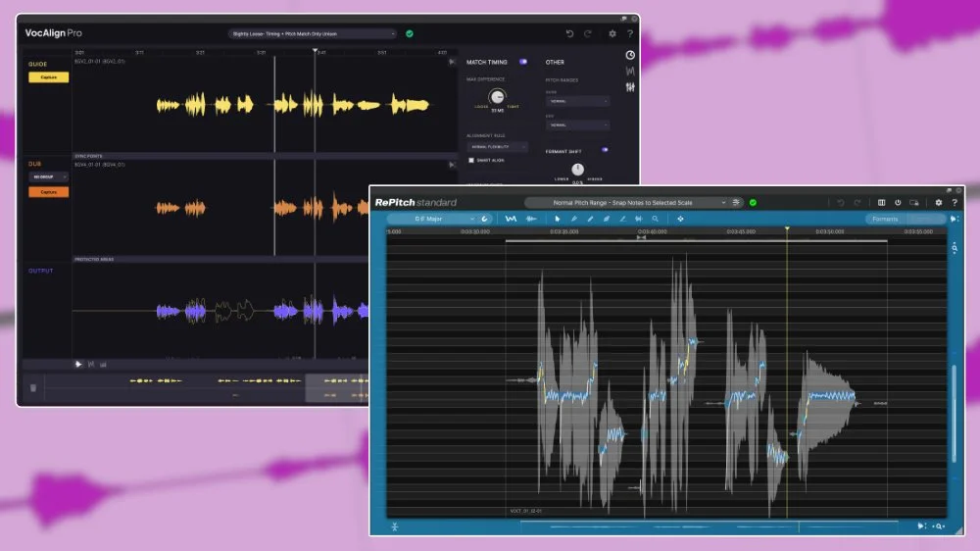Select the arrow pointer tool in RePitch
The height and width of the screenshot is (551, 980).
click(x=558, y=219)
